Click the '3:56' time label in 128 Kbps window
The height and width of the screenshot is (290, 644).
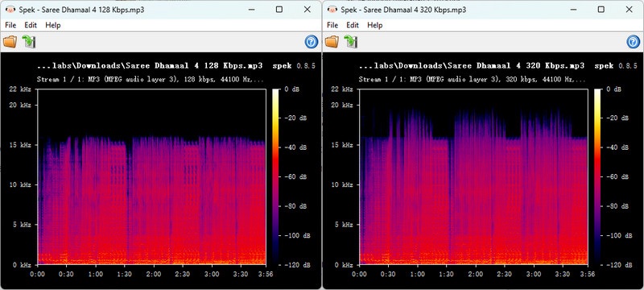click(x=266, y=274)
